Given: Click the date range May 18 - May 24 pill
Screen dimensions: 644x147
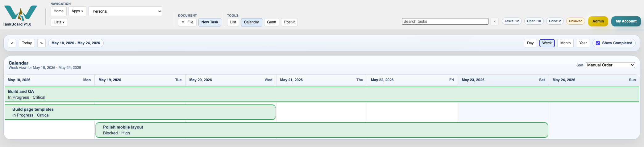Looking at the screenshot, I should [76, 43].
